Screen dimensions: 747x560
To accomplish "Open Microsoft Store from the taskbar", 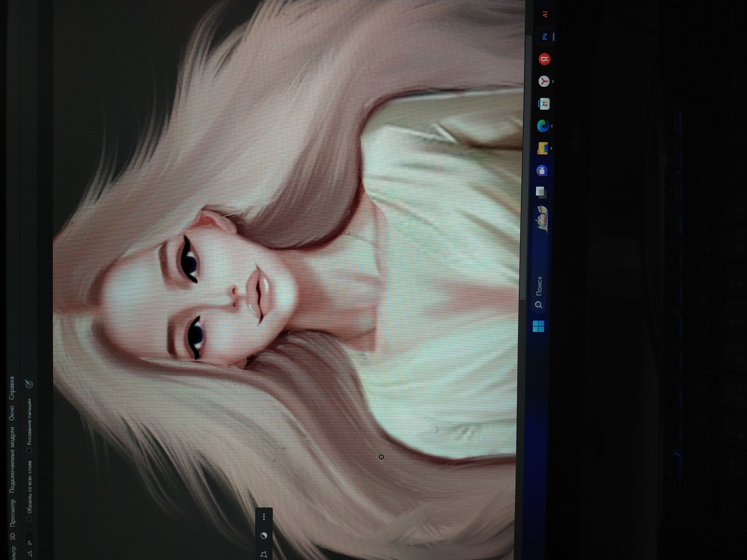I will (x=544, y=104).
